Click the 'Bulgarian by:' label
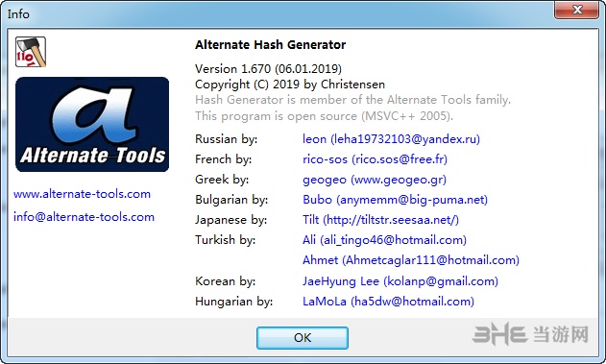 click(231, 200)
